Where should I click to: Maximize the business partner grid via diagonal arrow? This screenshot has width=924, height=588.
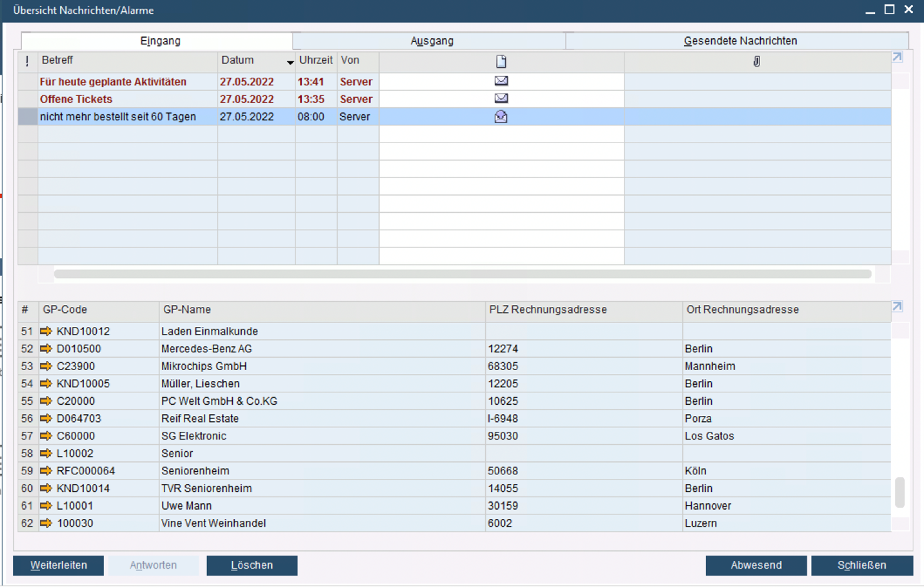point(897,306)
